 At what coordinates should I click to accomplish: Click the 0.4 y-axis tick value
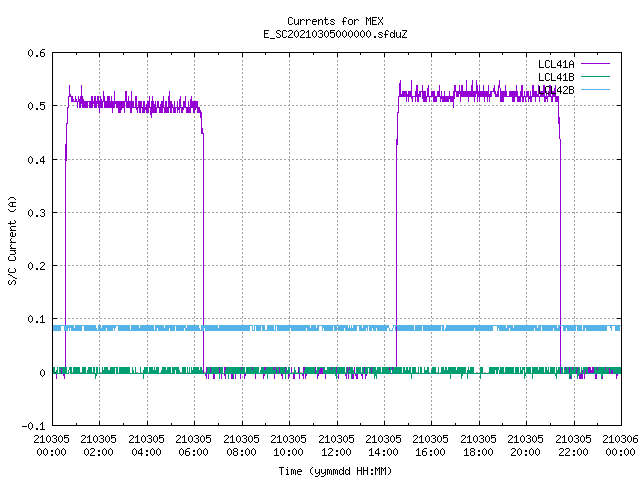[36, 160]
